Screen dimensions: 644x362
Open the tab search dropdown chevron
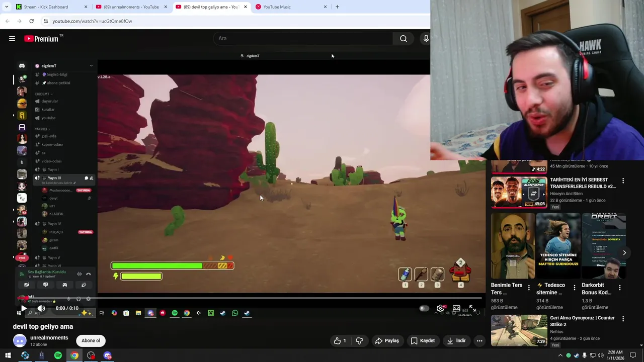click(7, 7)
